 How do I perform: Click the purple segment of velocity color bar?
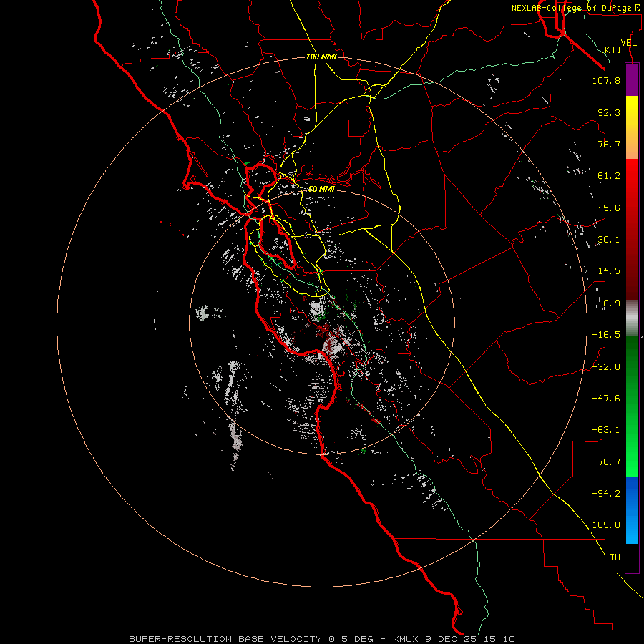click(x=632, y=79)
